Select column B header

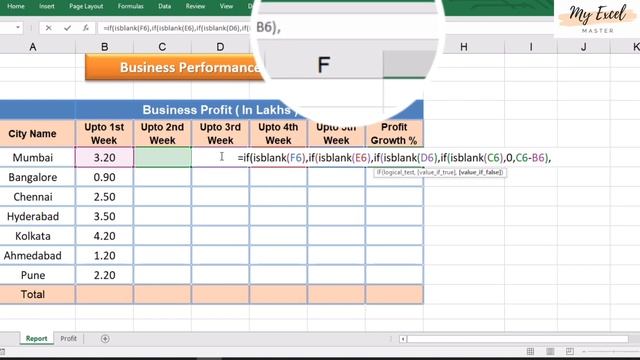click(104, 47)
